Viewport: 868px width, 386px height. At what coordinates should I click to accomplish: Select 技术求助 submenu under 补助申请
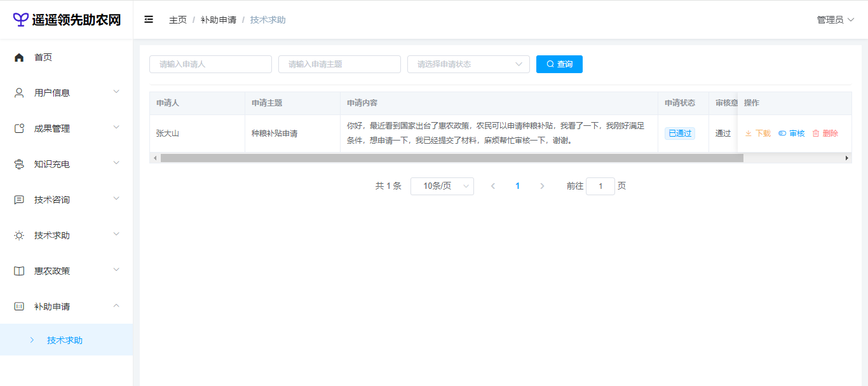point(65,340)
